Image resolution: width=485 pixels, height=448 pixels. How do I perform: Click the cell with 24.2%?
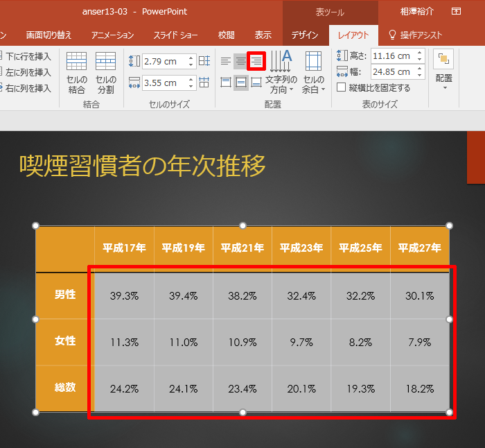click(124, 388)
